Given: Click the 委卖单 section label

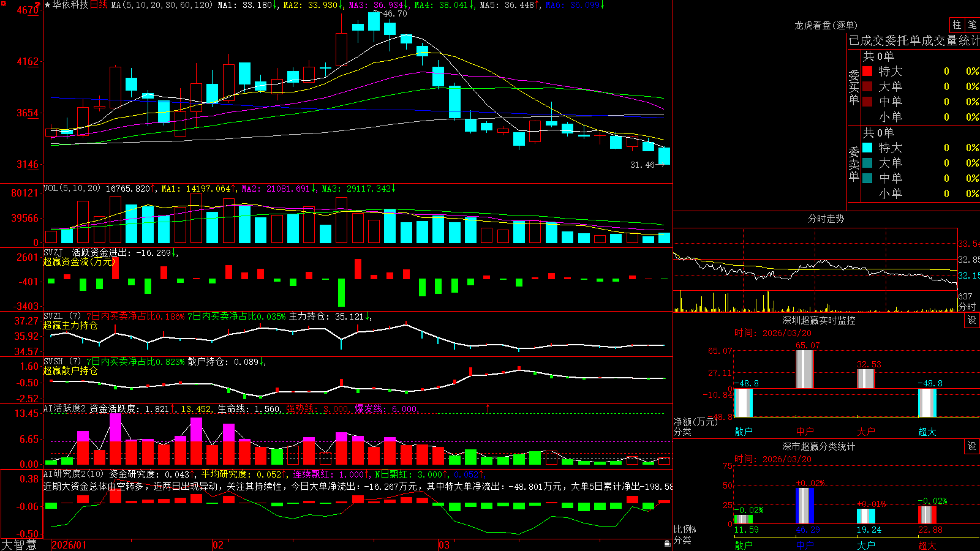Looking at the screenshot, I should (854, 163).
